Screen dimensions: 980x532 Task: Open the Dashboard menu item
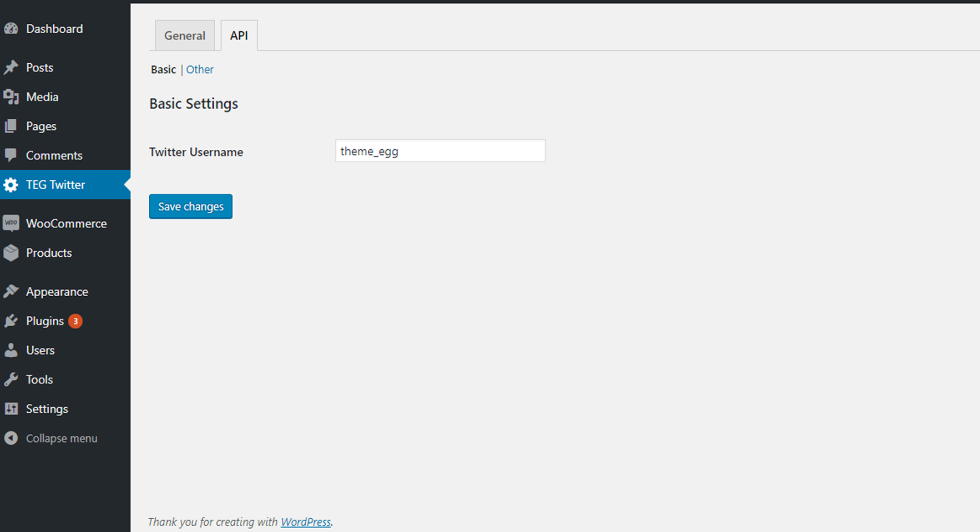54,29
